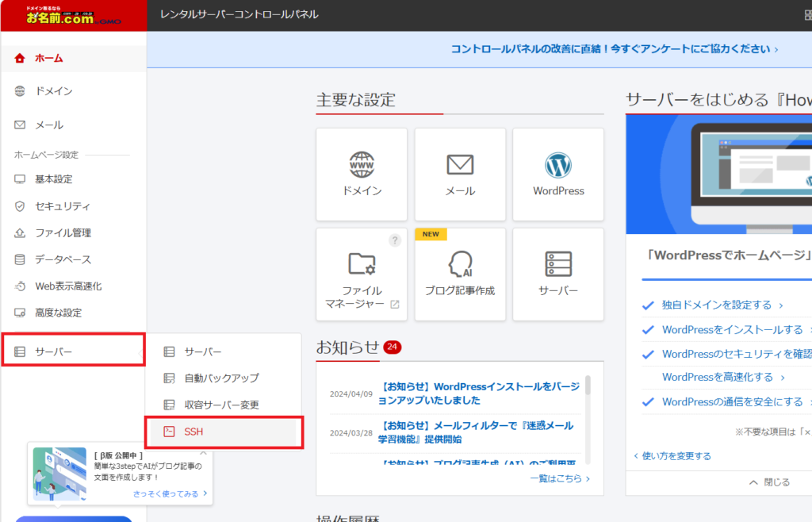Select SSH in the server submenu

[x=223, y=432]
